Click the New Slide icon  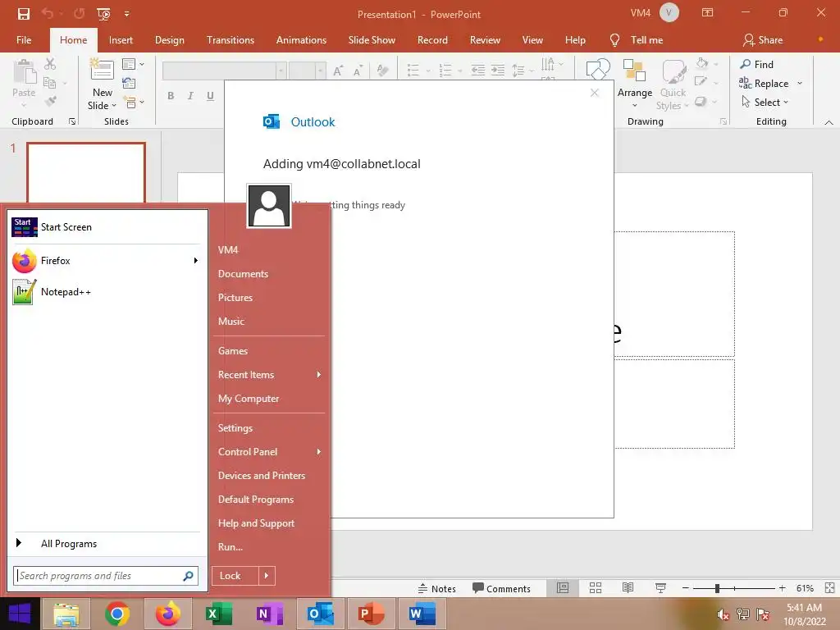(102, 70)
